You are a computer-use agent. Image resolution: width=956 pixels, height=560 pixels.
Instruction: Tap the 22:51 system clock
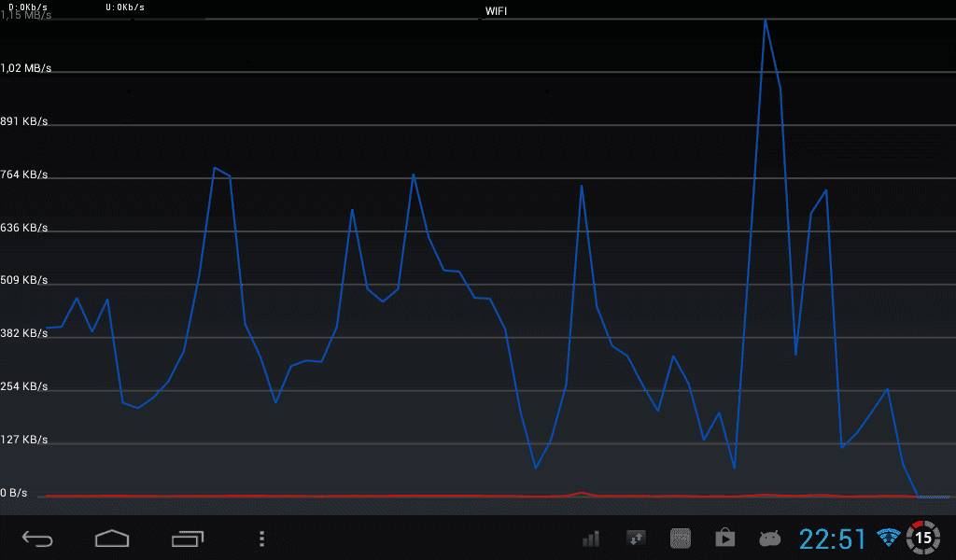pyautogui.click(x=832, y=539)
